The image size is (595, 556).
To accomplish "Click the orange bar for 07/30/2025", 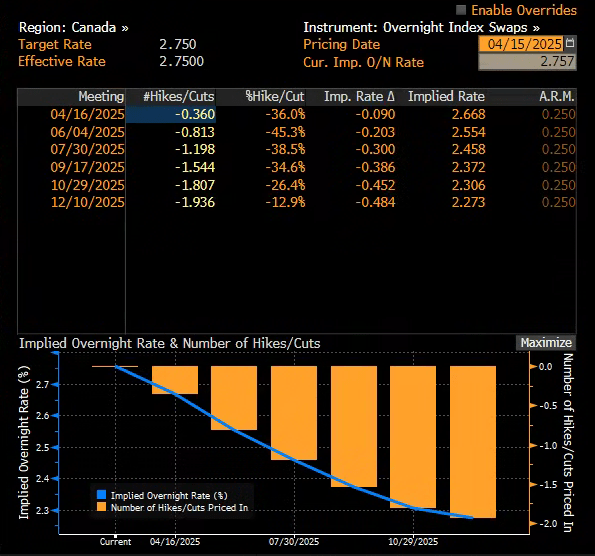I will (294, 413).
